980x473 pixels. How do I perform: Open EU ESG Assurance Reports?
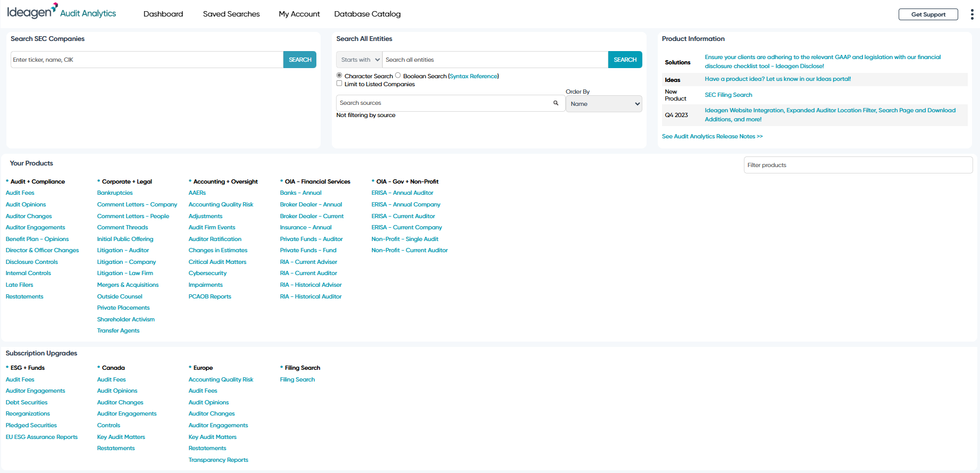[x=42, y=437]
